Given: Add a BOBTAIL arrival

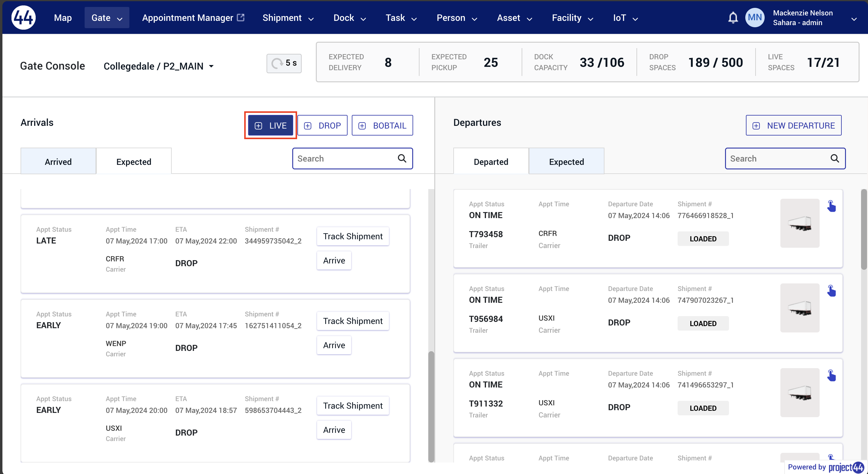Looking at the screenshot, I should (x=382, y=126).
